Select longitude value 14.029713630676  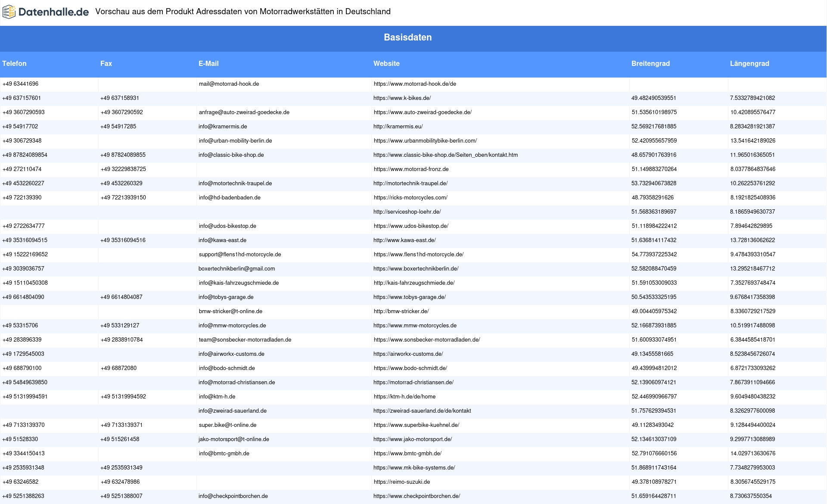pos(753,454)
